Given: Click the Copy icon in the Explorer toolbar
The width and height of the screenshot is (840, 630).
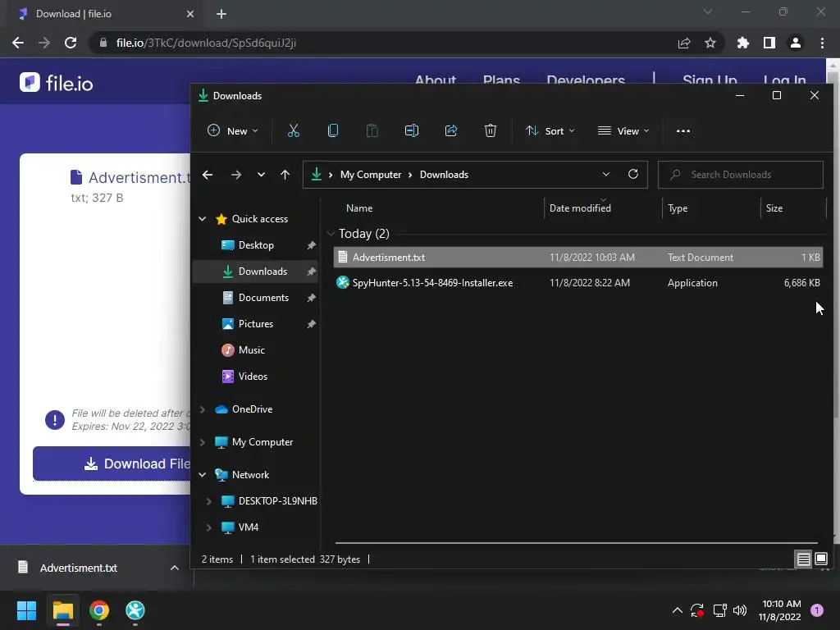Looking at the screenshot, I should (333, 130).
